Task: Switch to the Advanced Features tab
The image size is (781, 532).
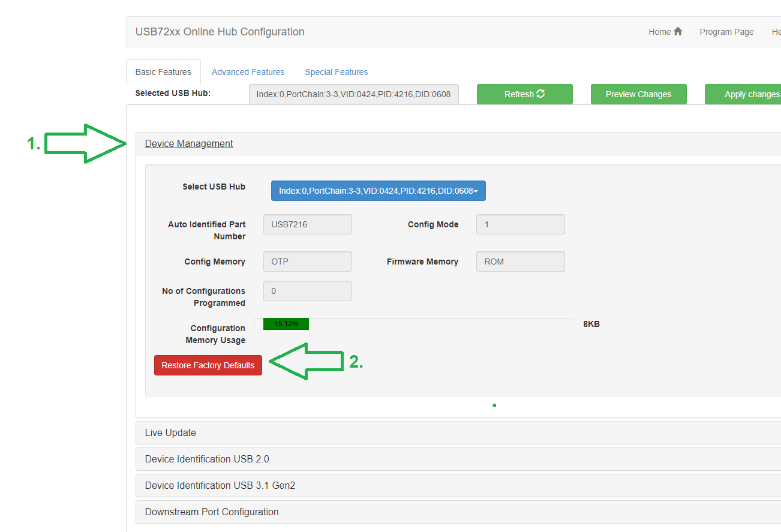Action: click(248, 72)
